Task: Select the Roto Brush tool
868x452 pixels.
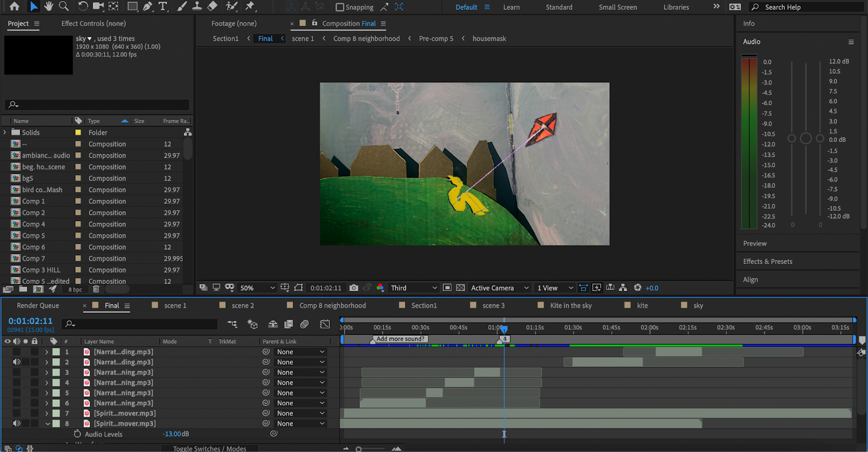Action: coord(232,7)
